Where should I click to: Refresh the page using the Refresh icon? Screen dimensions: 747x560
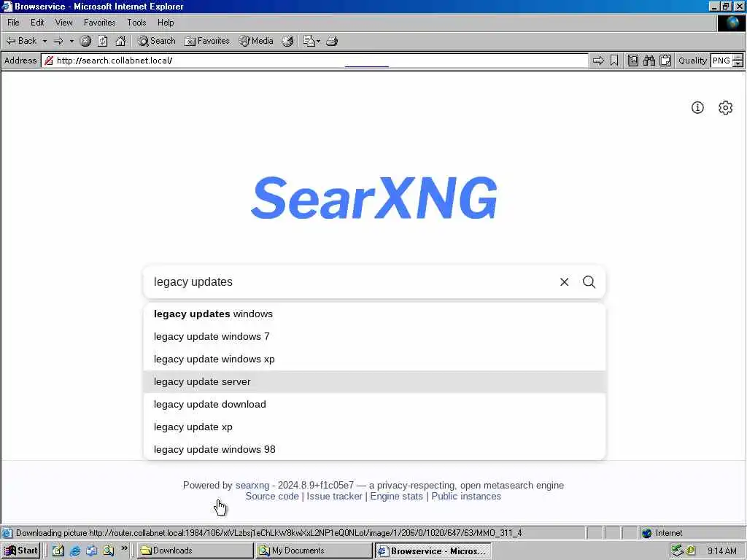tap(103, 41)
